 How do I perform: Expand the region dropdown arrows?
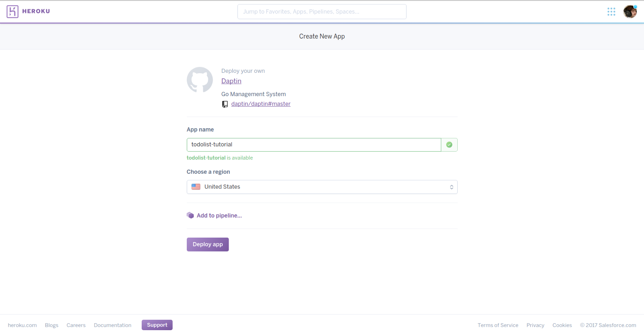coord(452,187)
